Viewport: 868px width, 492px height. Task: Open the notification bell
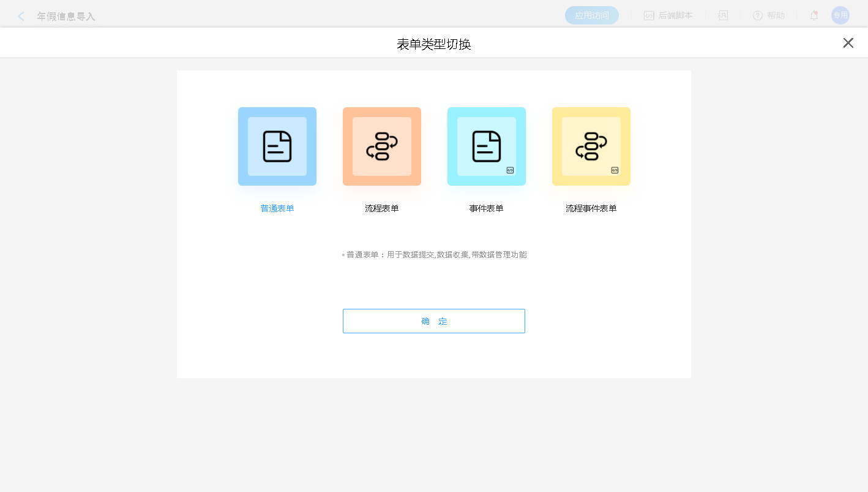click(x=814, y=16)
